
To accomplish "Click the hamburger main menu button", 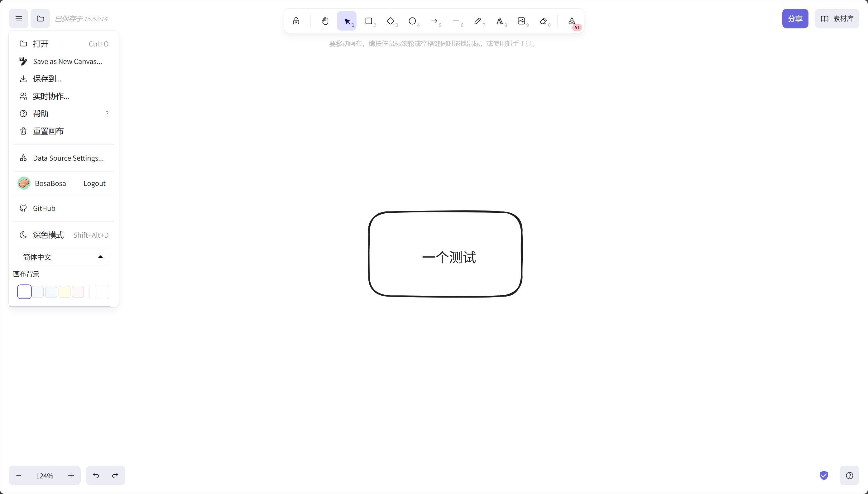I will tap(19, 19).
